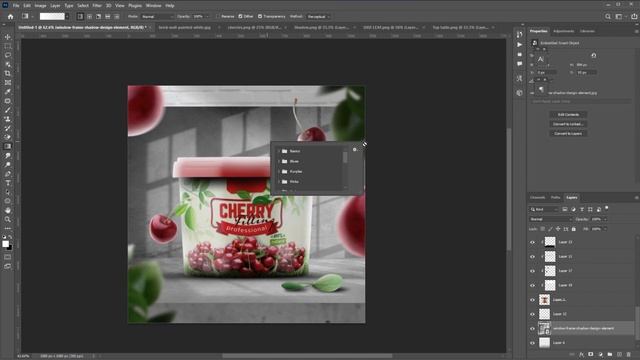The height and width of the screenshot is (360, 640).
Task: Select the Zoom tool
Action: (8, 219)
